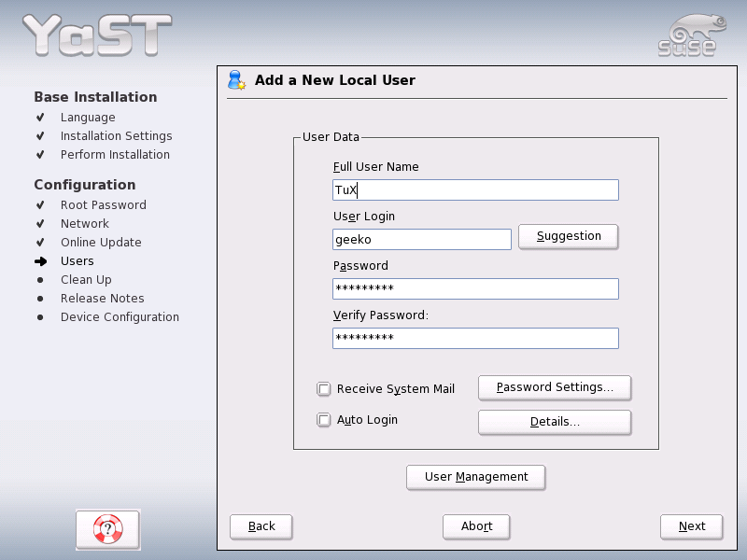Image resolution: width=747 pixels, height=560 pixels.
Task: Select the Language step in sidebar
Action: coord(88,118)
